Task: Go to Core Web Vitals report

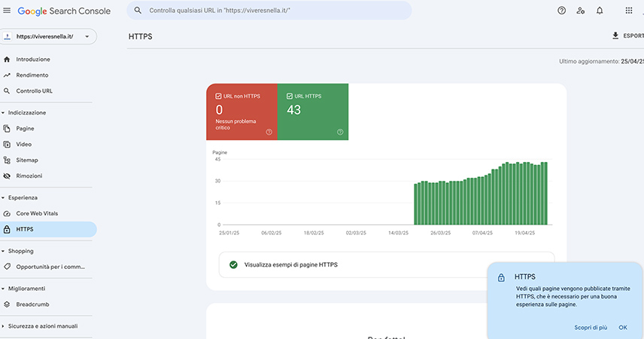Action: (x=36, y=213)
